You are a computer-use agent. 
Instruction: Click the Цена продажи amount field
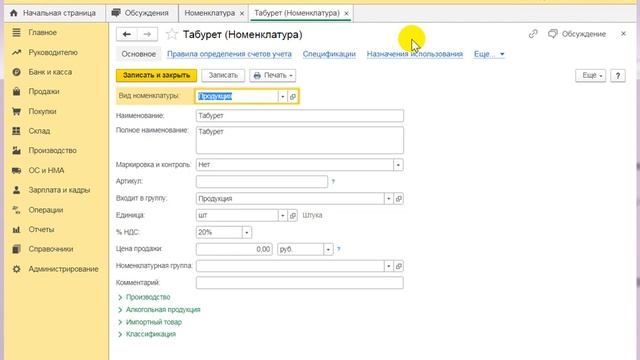pos(234,249)
